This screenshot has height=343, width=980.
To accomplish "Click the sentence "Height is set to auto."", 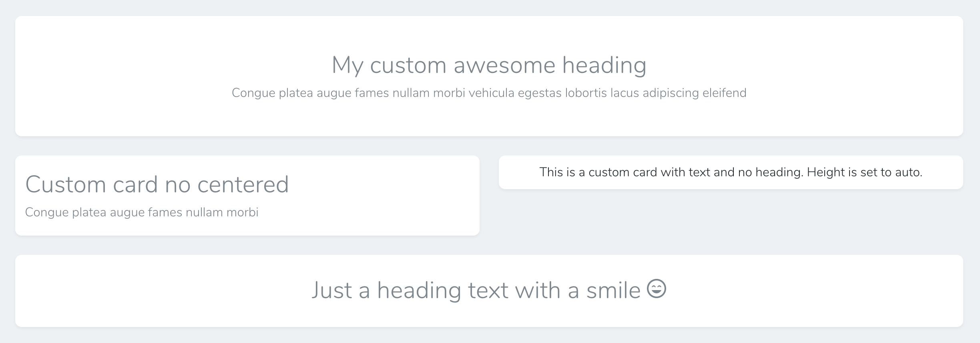I will (864, 172).
